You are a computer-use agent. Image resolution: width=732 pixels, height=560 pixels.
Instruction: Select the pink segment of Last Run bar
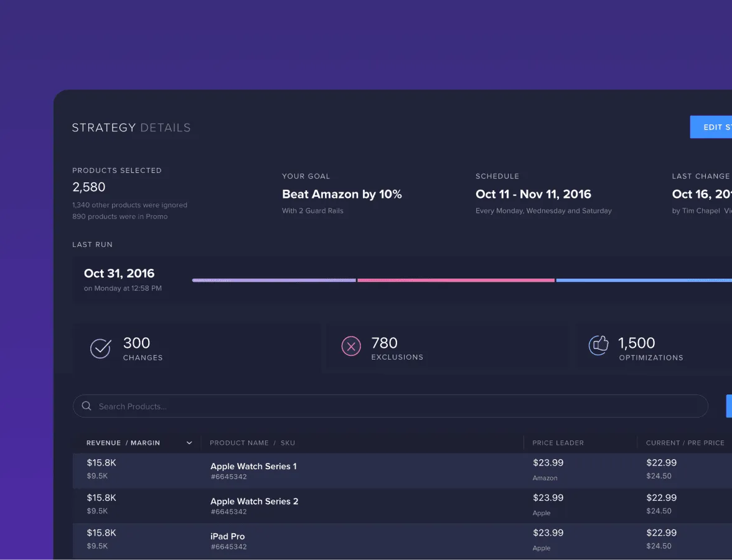(456, 281)
